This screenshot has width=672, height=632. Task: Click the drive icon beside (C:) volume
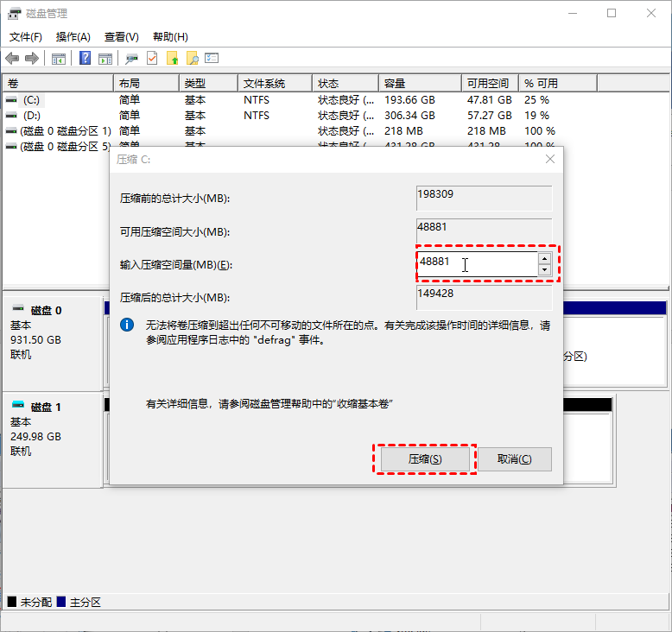11,100
